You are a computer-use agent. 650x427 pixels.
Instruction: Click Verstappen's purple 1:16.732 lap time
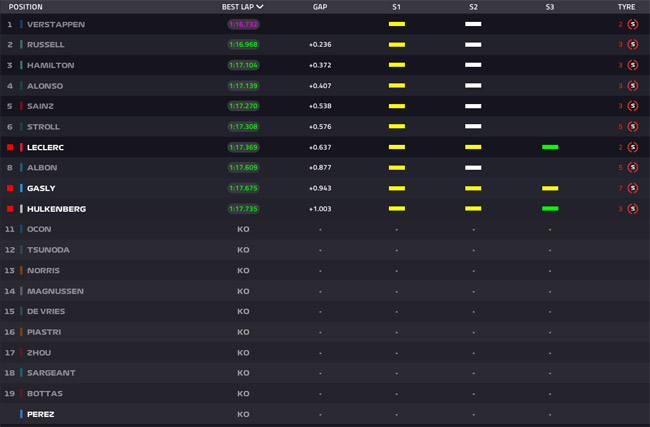click(243, 24)
